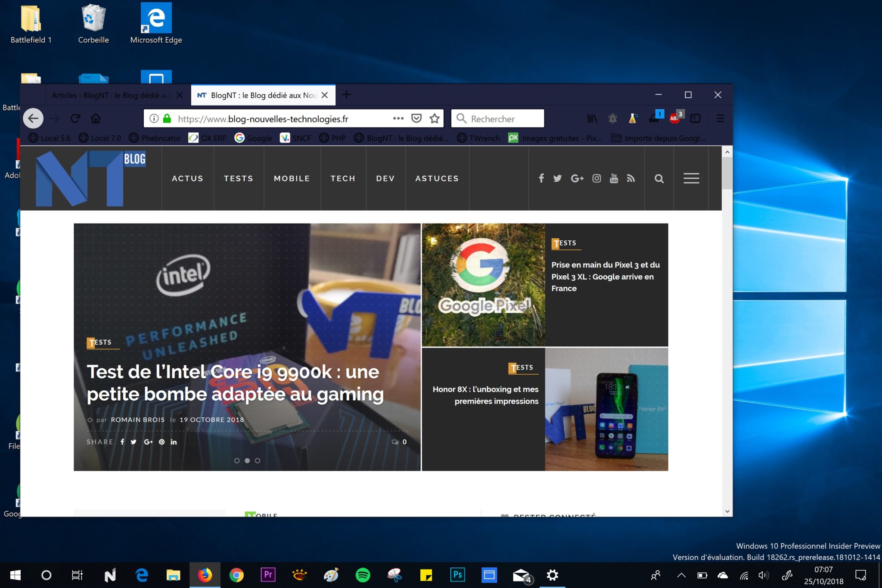Screen dimensions: 882x588
Task: Open SNCF bookmark
Action: pyautogui.click(x=295, y=138)
